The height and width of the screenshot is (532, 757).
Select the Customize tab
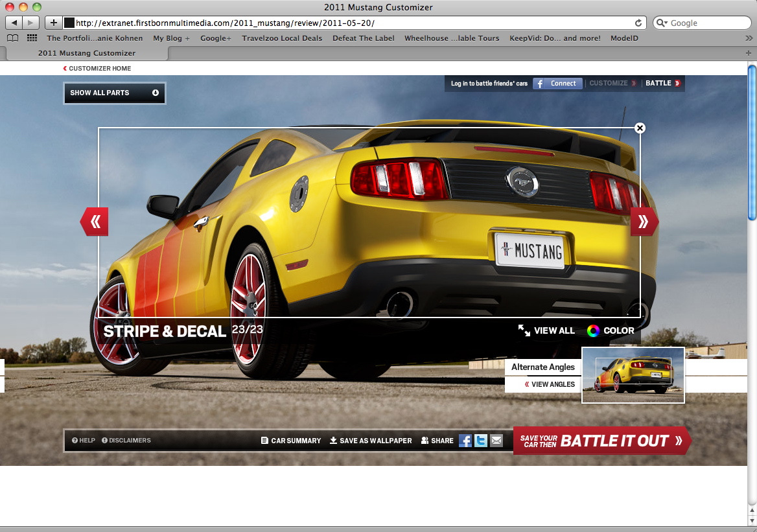tap(612, 83)
